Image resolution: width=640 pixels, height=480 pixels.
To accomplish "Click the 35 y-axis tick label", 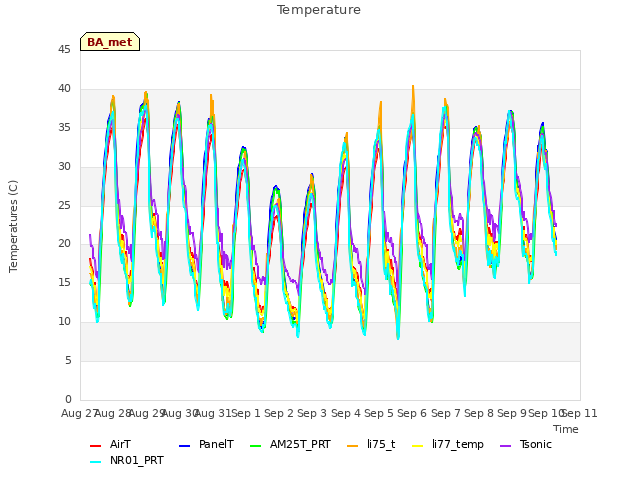I will [x=64, y=127].
